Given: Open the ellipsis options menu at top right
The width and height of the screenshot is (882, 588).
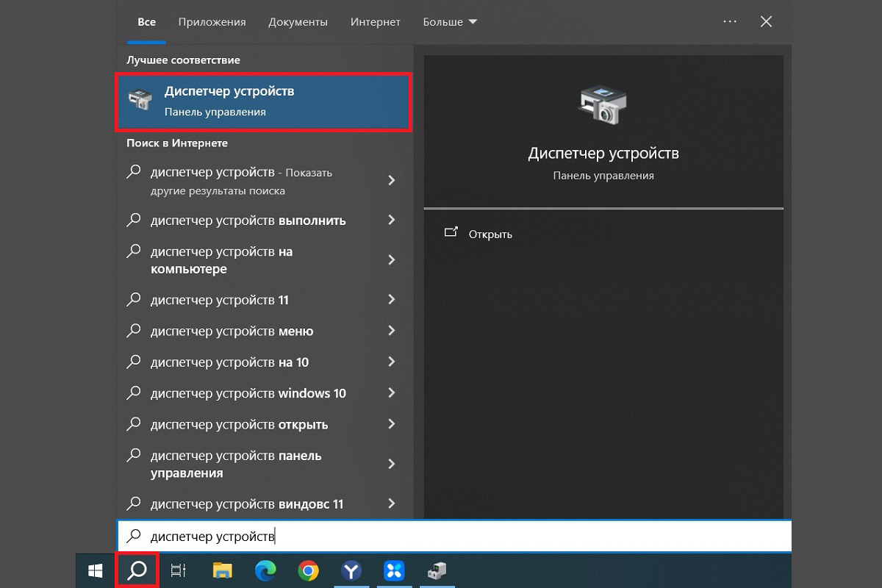Looking at the screenshot, I should click(x=729, y=21).
